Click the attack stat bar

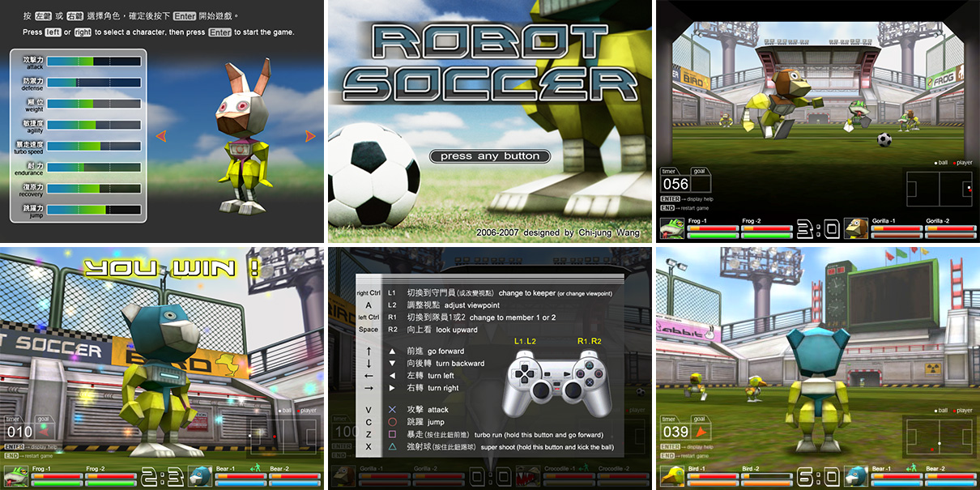coord(96,61)
